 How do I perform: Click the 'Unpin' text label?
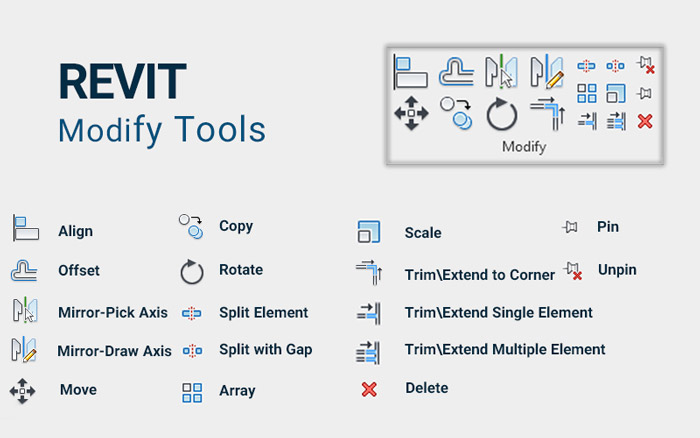coord(617,271)
